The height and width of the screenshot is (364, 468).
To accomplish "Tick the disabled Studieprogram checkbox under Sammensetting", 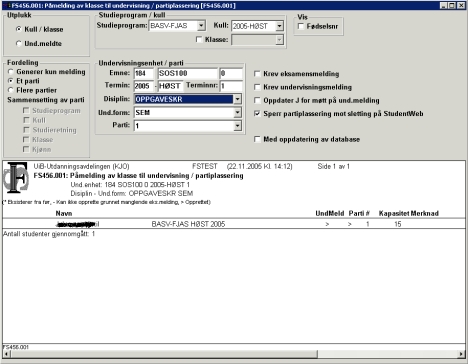I will [26, 110].
